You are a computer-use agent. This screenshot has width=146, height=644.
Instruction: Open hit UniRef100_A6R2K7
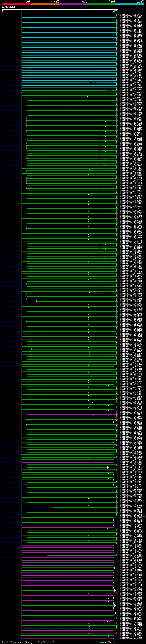pos(131,249)
